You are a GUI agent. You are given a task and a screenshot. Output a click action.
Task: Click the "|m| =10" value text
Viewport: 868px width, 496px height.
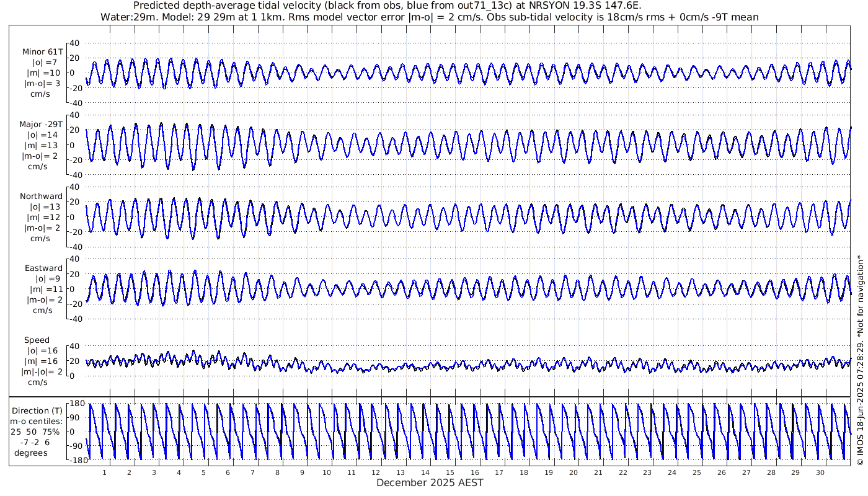43,73
